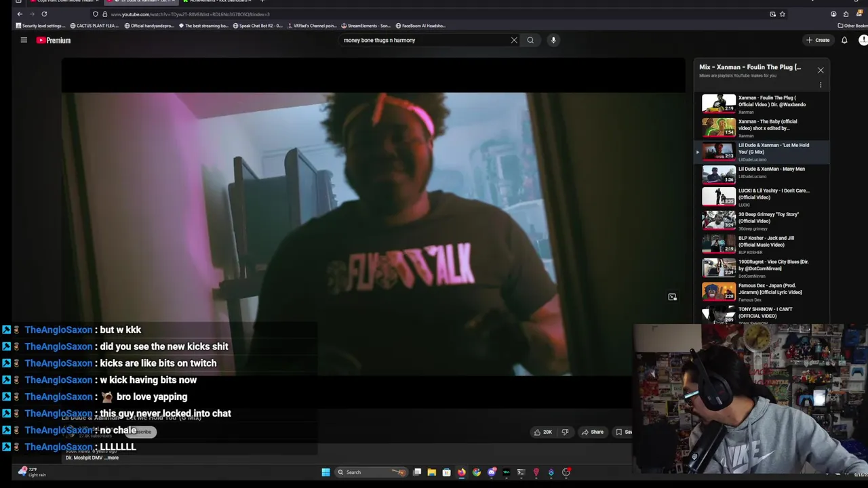Play Xanman - The Baby video
The height and width of the screenshot is (488, 868).
[762, 127]
